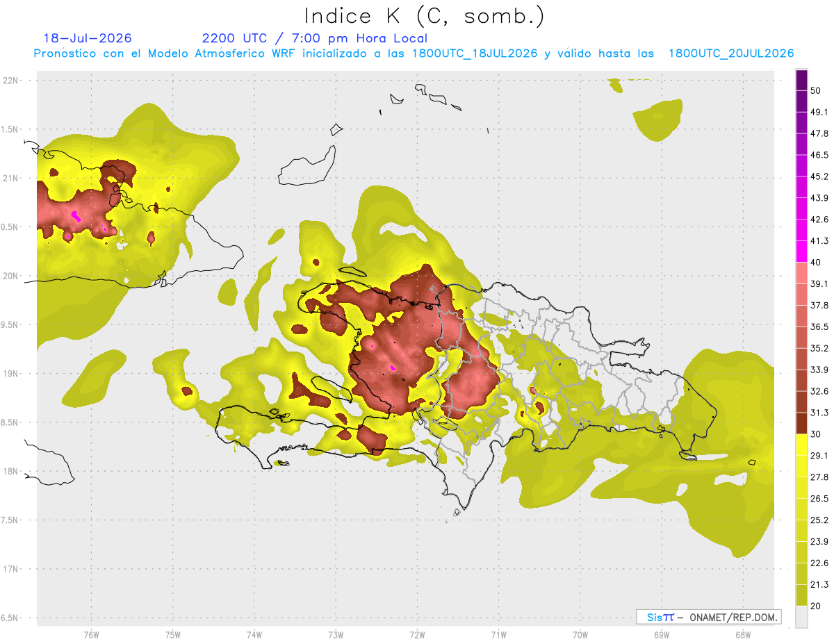834x644 pixels.
Task: Pick the salmon swatch between 39.1 and 40
Action: [801, 273]
